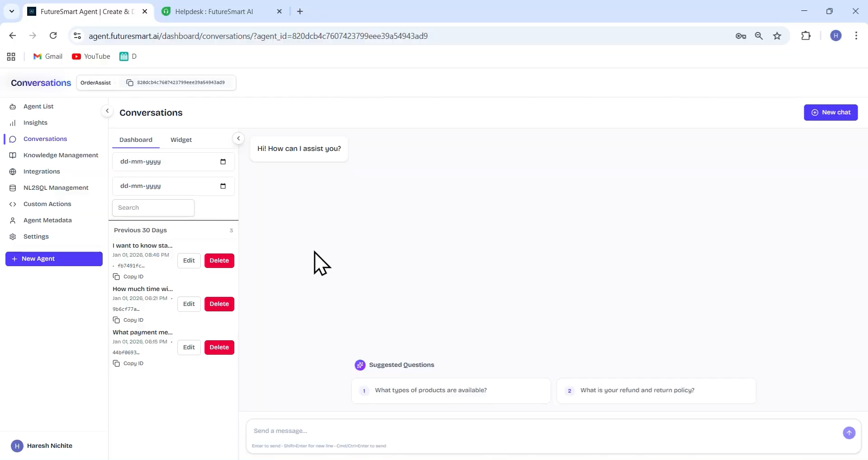
Task: Switch to the Widget tab
Action: tap(181, 140)
